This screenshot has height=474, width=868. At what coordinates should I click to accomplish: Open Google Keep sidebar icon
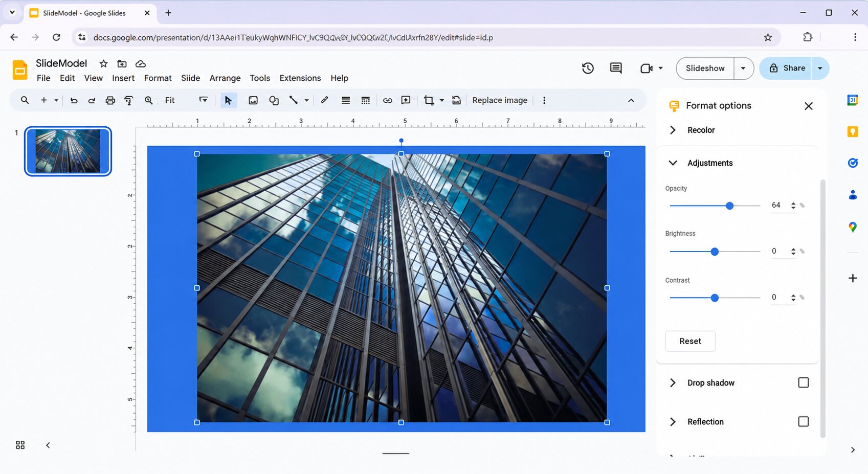pos(853,131)
